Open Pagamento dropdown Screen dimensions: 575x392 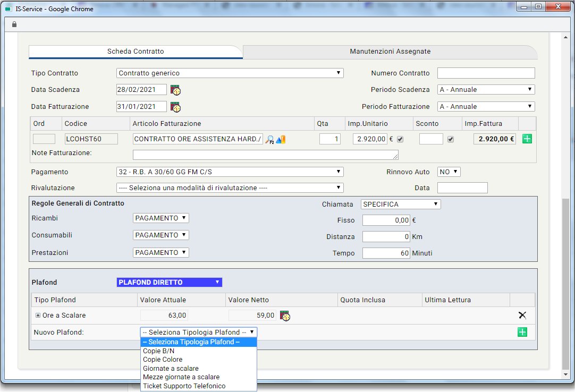point(230,172)
